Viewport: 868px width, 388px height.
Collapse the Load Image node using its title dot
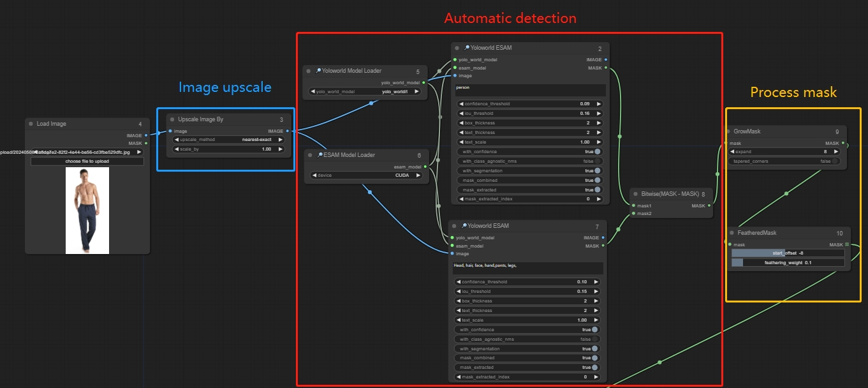pos(31,124)
